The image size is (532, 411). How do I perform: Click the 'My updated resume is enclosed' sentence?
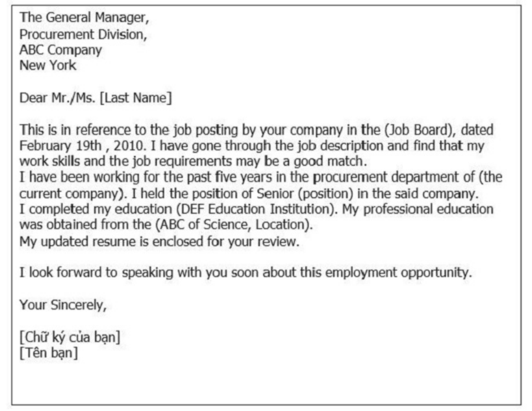160,242
